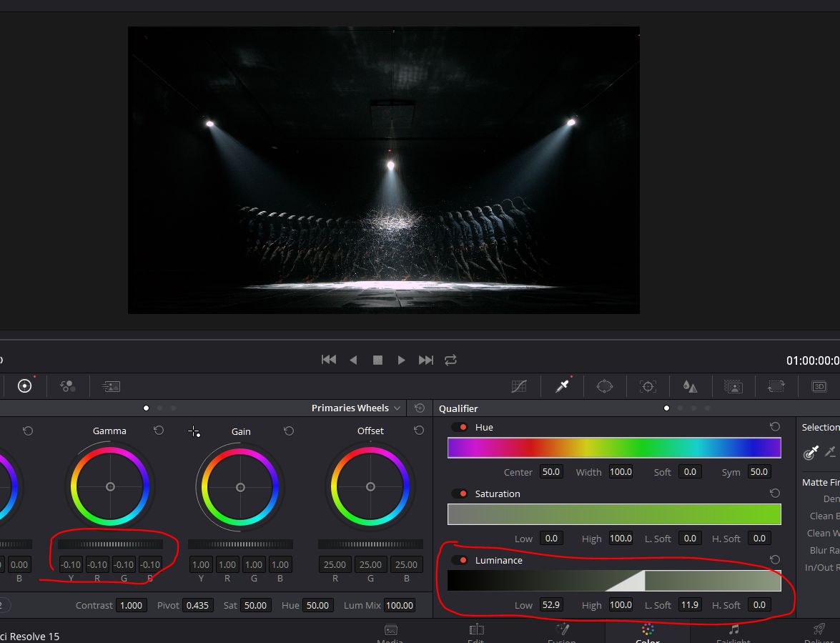The image size is (840, 643).
Task: Click the Gamma color wheel center point
Action: 110,486
